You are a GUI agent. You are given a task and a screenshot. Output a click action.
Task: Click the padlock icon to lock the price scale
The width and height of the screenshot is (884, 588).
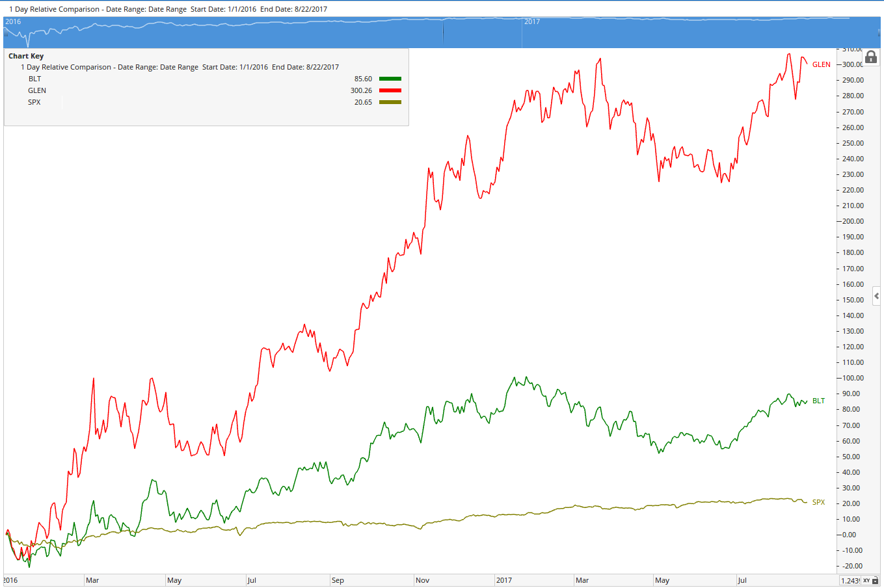coord(871,57)
